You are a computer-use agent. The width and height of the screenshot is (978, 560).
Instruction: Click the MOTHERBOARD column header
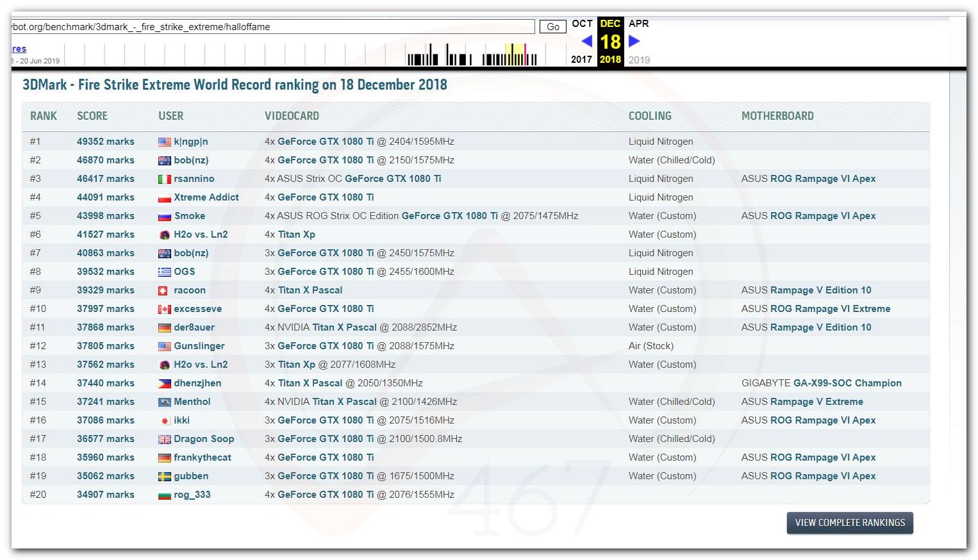click(x=777, y=116)
